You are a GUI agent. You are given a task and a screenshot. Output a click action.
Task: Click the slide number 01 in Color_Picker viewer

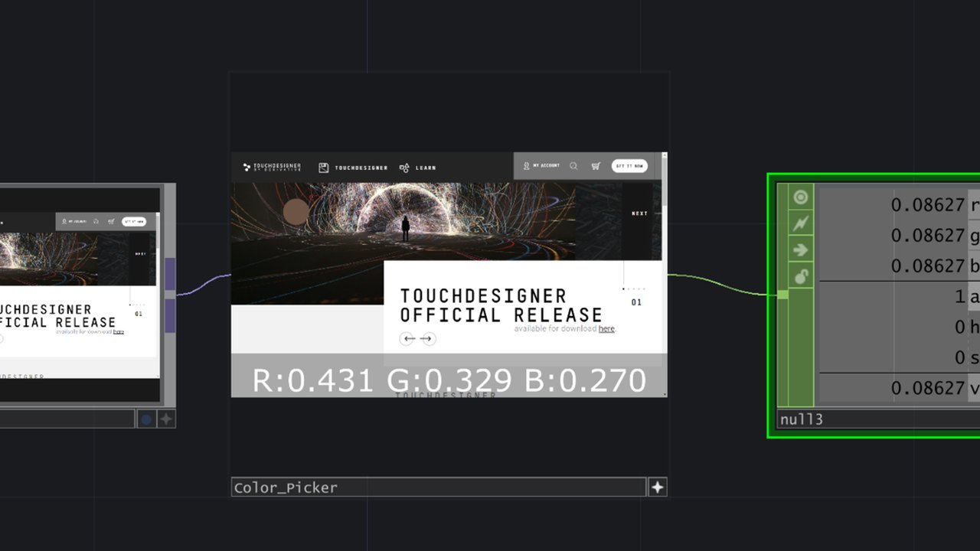tap(636, 302)
